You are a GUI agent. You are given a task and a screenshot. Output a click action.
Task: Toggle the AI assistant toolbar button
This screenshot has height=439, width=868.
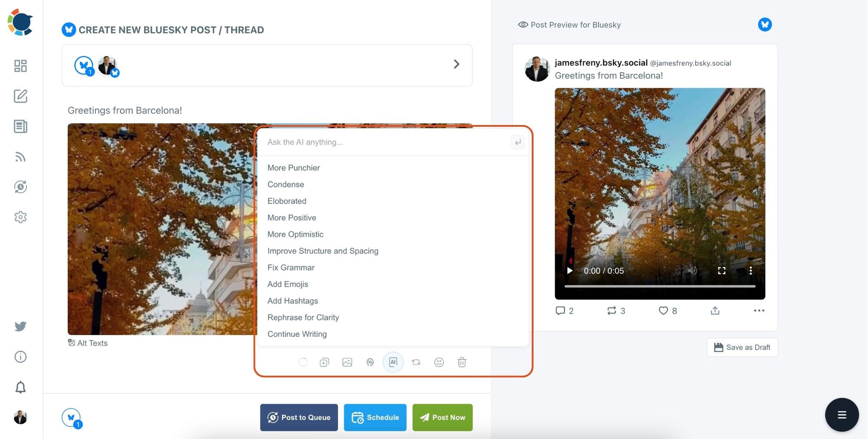point(393,362)
